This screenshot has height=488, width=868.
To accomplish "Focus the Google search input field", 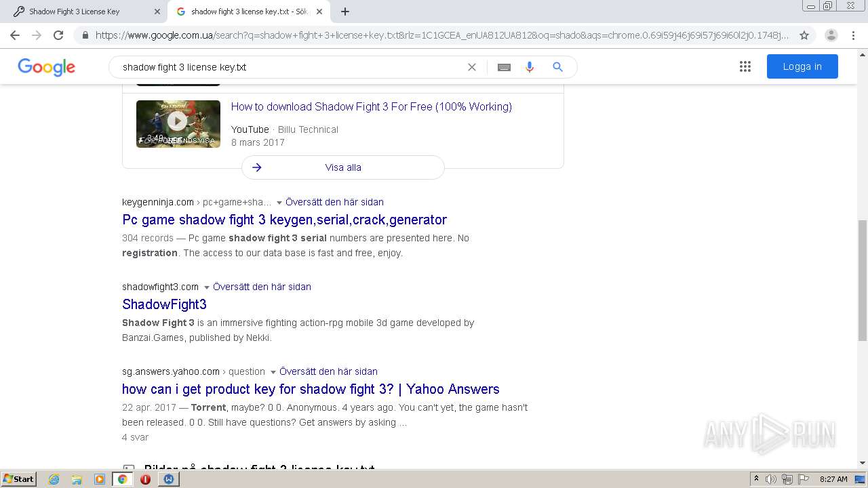I will pos(292,67).
